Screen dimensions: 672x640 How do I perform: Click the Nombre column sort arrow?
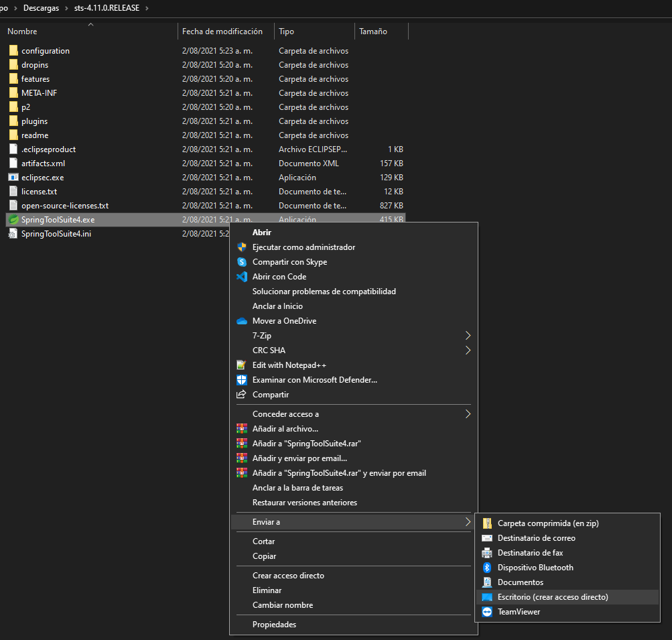point(90,25)
